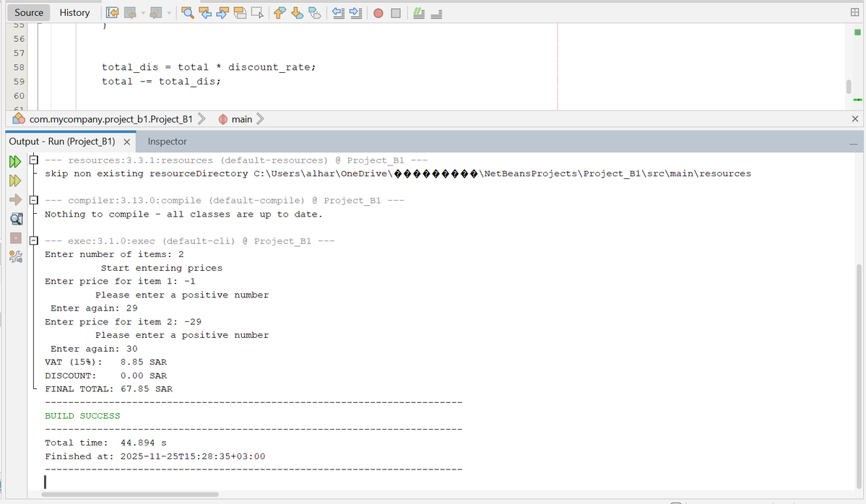This screenshot has height=504, width=866.
Task: Click the 'Finished at' timestamp line
Action: [x=155, y=456]
